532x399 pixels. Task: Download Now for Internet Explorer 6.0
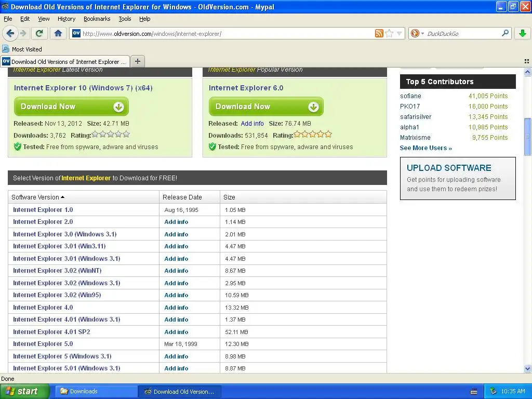(x=266, y=107)
